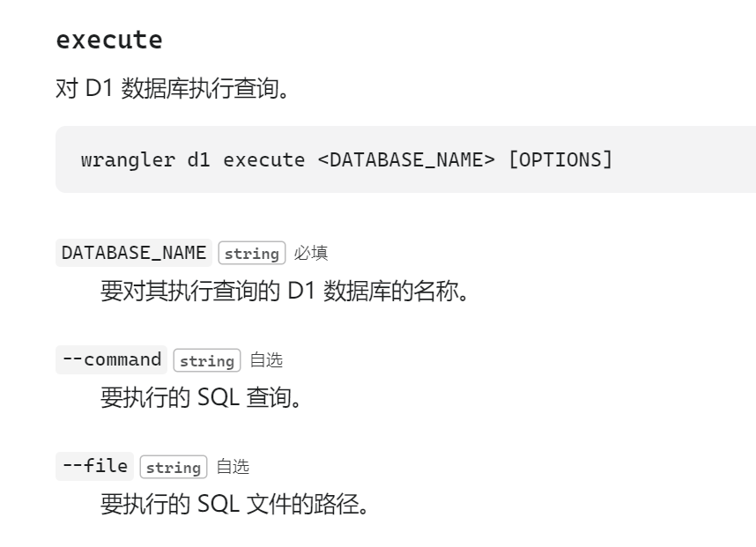The height and width of the screenshot is (547, 756).
Task: Click the 自选 label beside --file
Action: pos(233,467)
